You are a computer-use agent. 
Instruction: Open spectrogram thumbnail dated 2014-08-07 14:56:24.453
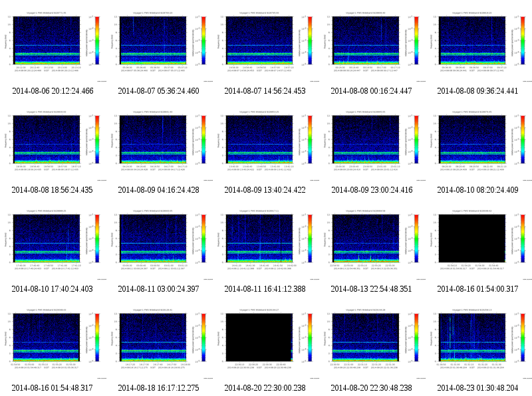point(266,43)
